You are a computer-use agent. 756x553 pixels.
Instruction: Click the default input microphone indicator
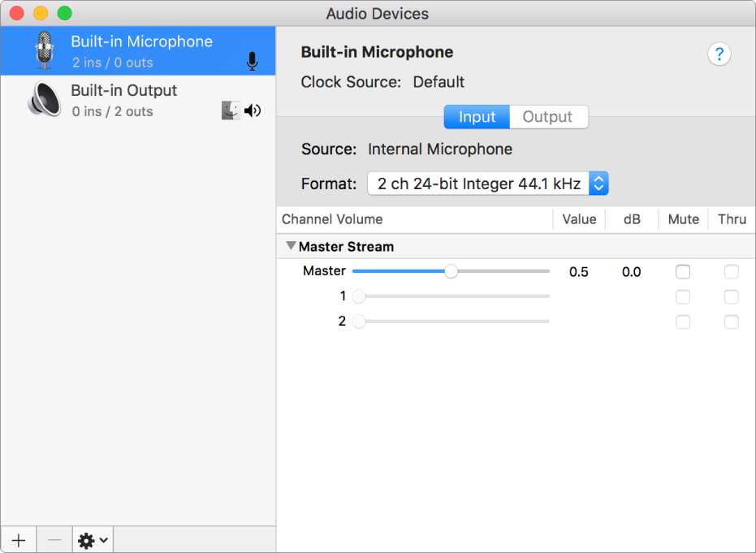(x=252, y=61)
